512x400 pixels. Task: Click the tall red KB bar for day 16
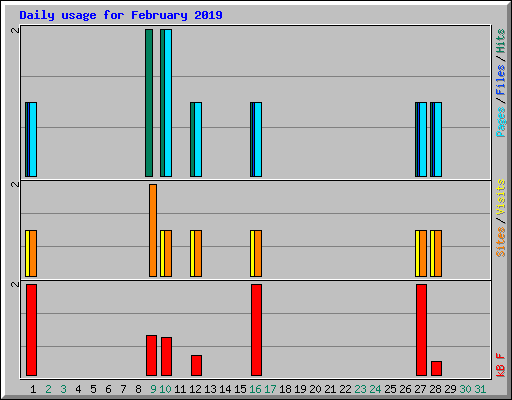click(x=256, y=330)
